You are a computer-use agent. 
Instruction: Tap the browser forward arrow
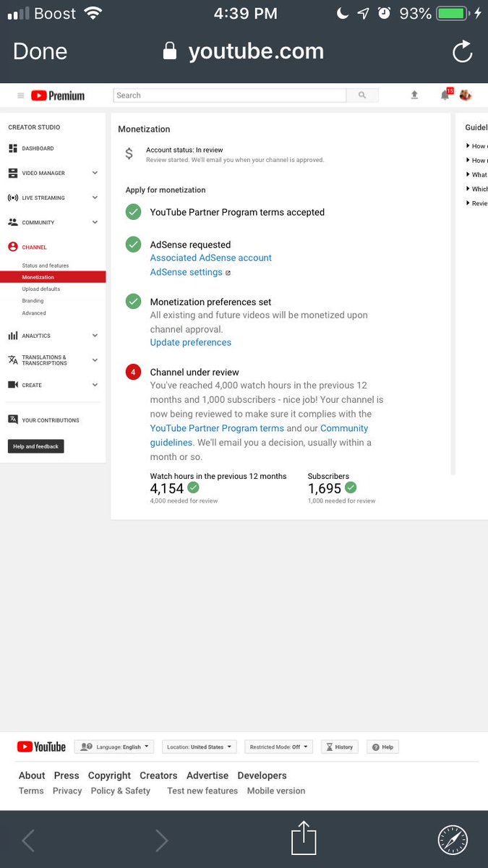[162, 840]
